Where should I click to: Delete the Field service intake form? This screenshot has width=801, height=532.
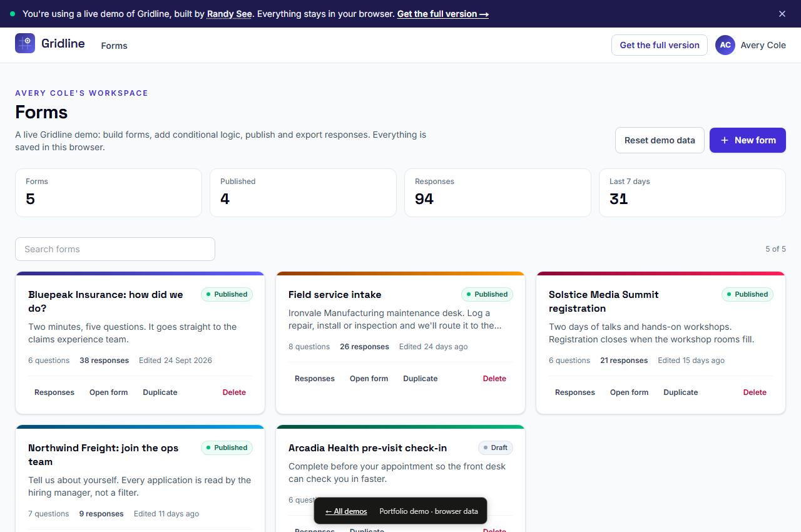pos(494,379)
